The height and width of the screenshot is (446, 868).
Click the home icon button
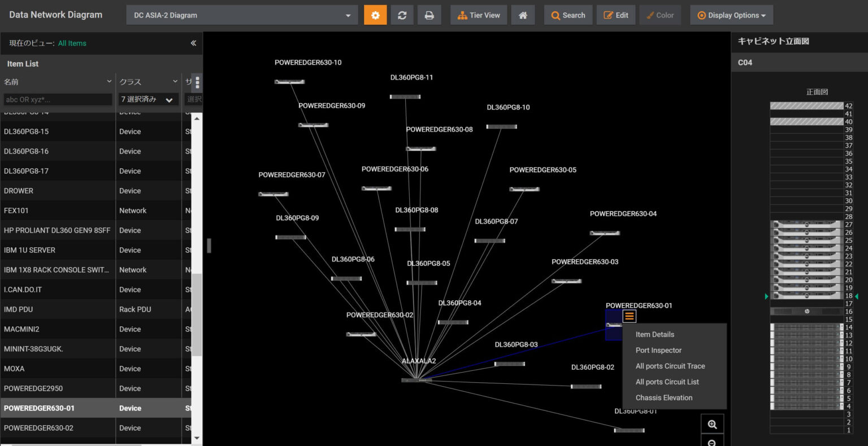coord(523,15)
